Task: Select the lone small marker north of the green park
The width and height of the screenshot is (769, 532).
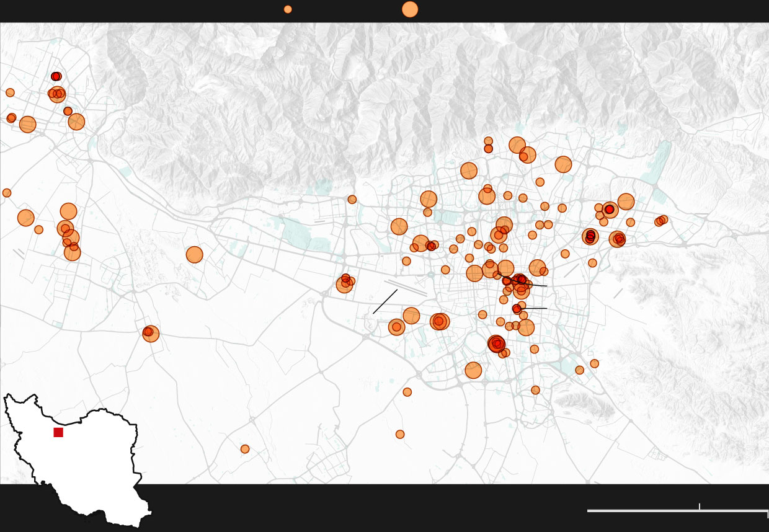Action: tap(352, 200)
